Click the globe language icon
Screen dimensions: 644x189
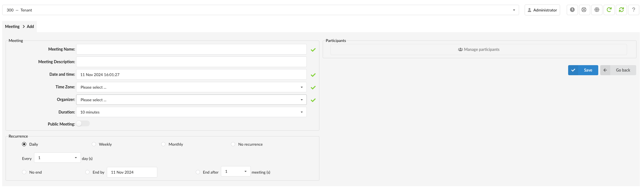pos(597,10)
